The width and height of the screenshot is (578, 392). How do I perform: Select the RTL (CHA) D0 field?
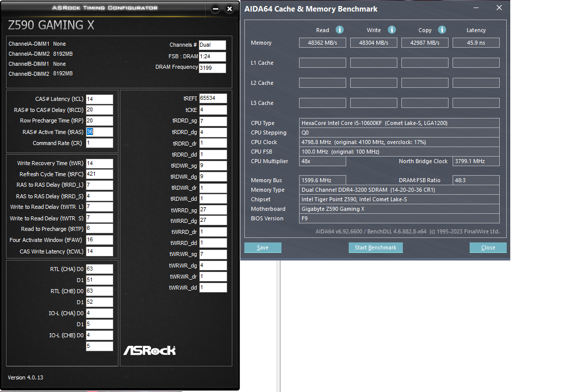tap(99, 269)
